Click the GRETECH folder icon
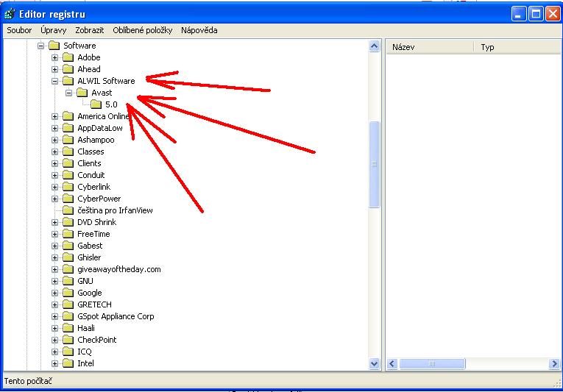This screenshot has width=563, height=392. [x=68, y=304]
